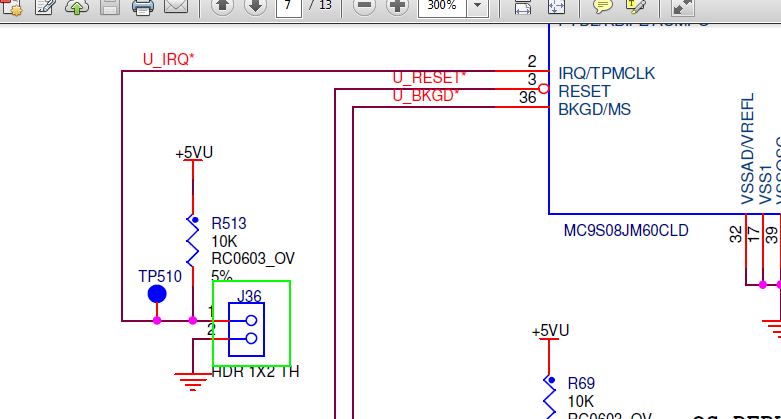The height and width of the screenshot is (419, 781).
Task: Click the save file icon
Action: [110, 7]
